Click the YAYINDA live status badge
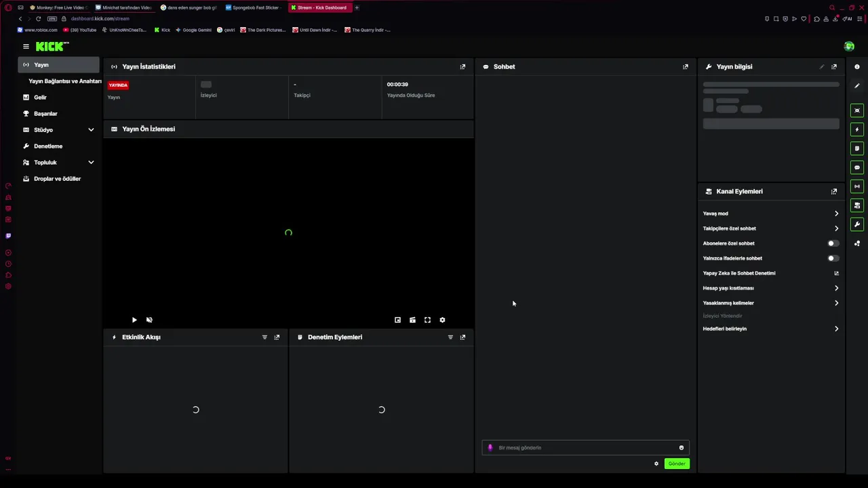Screen dimensions: 868x488 118,85
